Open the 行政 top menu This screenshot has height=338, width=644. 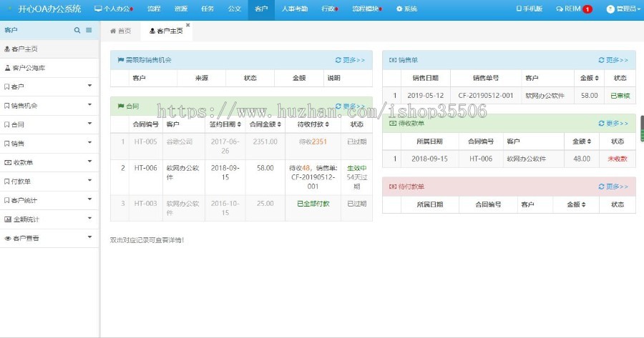point(329,9)
